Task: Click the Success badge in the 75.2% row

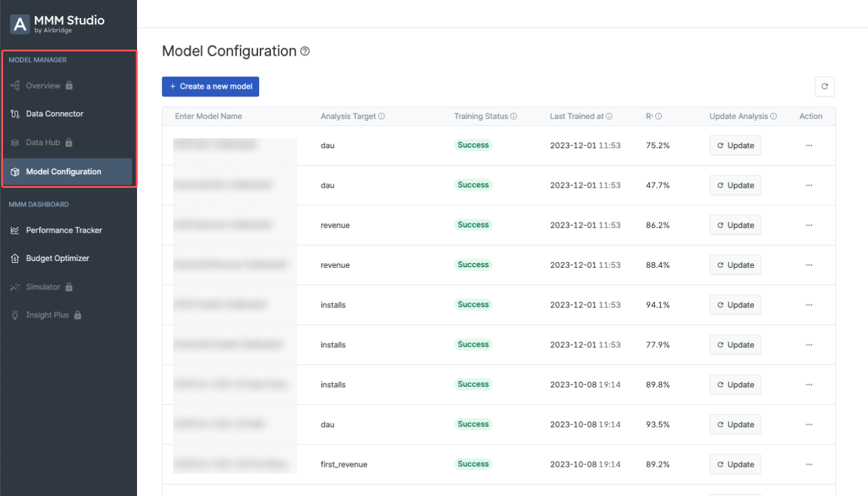Action: click(474, 145)
